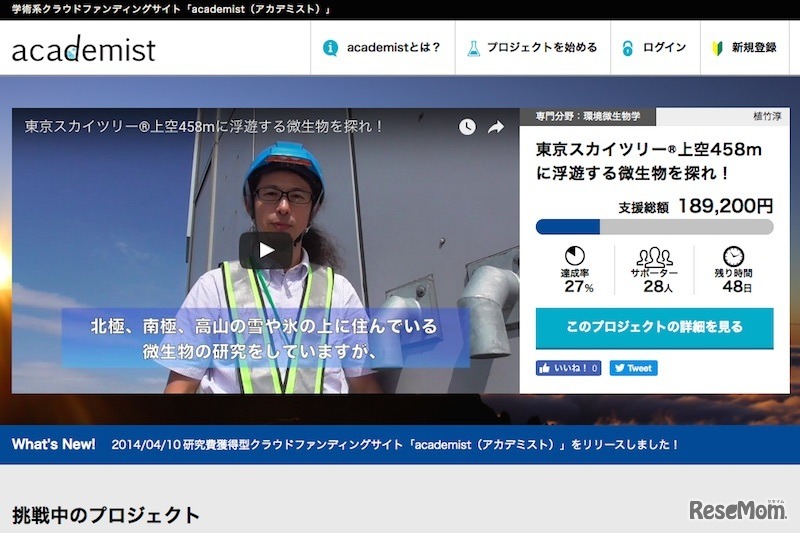The width and height of the screenshot is (800, 533).
Task: Click the flask icon for starting a project
Action: tap(473, 48)
